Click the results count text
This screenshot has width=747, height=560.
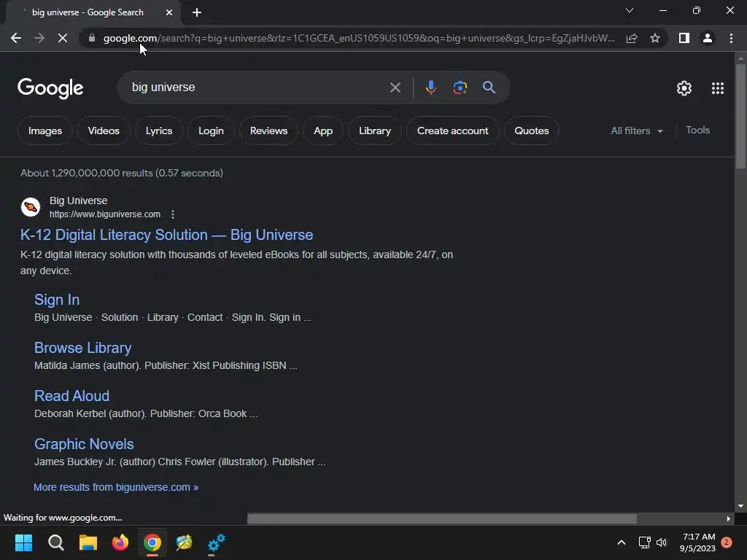coord(122,173)
